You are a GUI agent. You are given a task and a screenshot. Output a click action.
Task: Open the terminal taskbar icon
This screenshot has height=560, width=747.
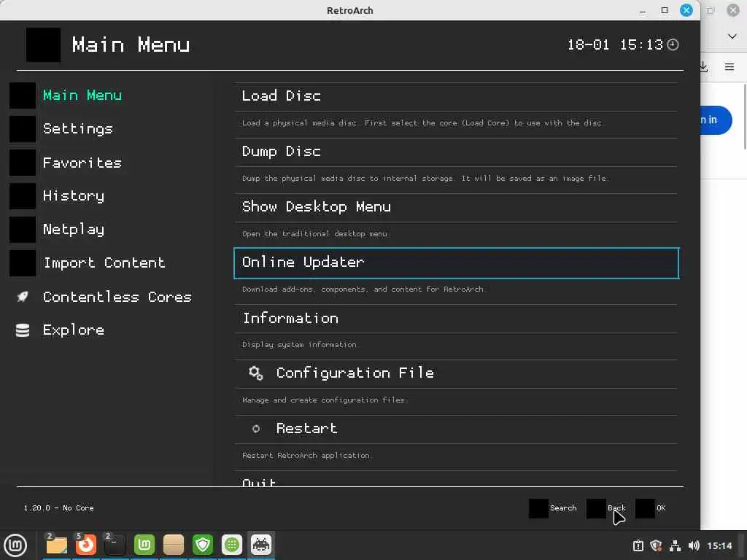coord(115,545)
